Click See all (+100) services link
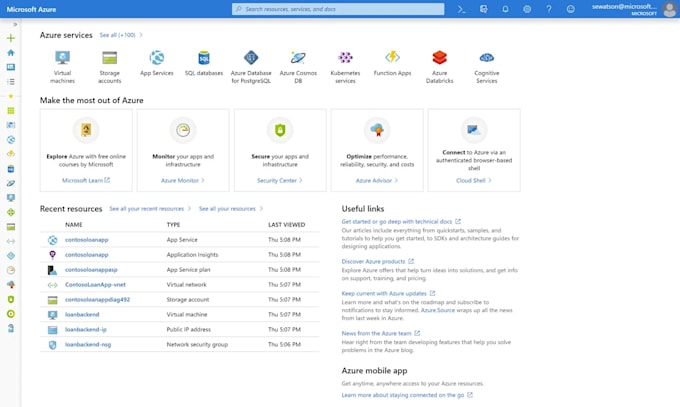680x407 pixels. (x=118, y=35)
